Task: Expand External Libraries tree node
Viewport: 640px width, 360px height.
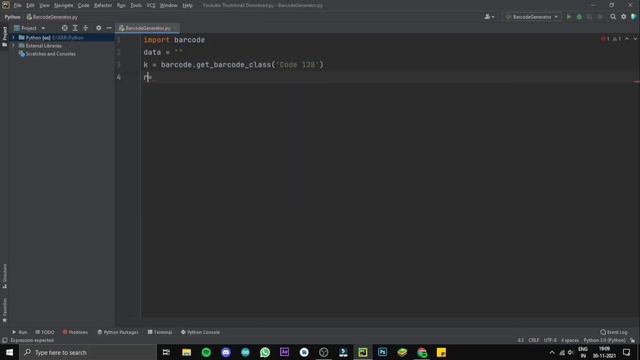Action: tap(13, 45)
